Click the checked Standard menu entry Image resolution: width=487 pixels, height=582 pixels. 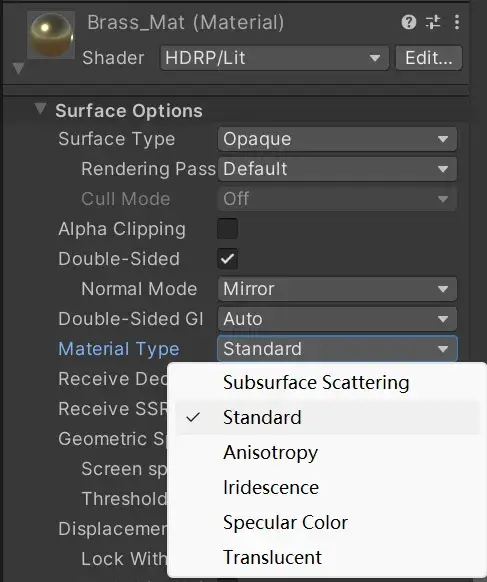pos(327,418)
